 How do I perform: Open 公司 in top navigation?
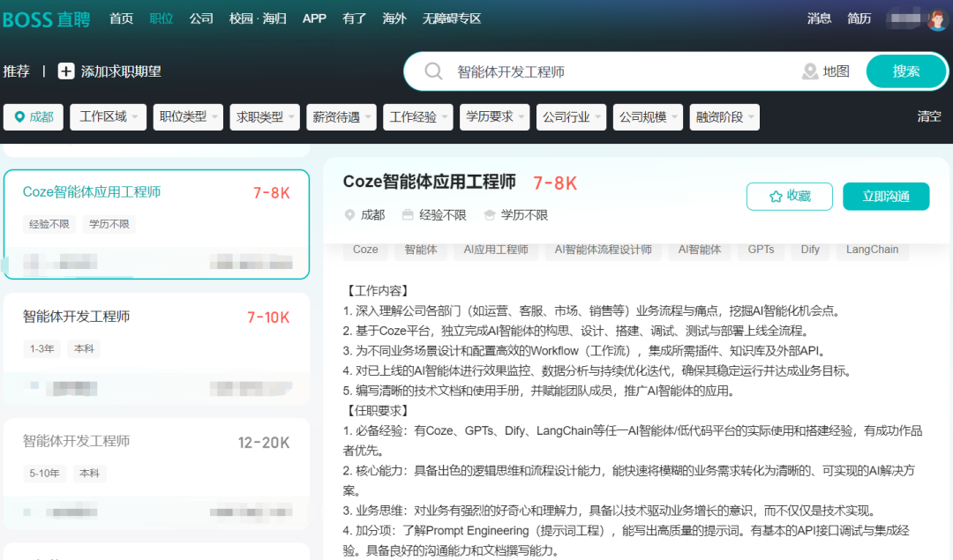point(201,19)
